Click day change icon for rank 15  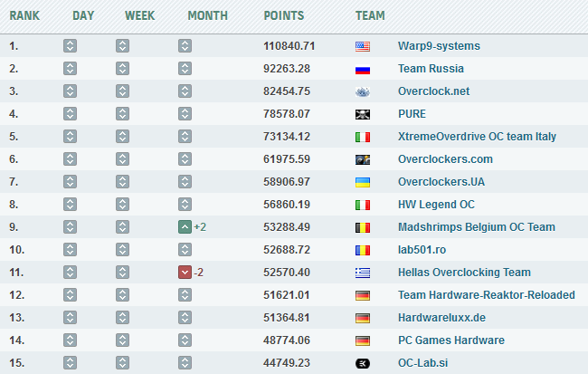pos(71,363)
